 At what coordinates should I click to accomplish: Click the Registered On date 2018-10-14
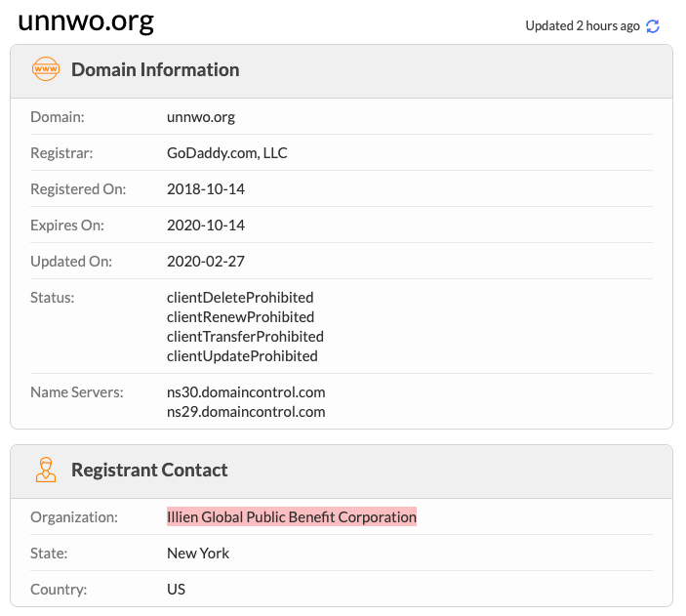tap(206, 188)
